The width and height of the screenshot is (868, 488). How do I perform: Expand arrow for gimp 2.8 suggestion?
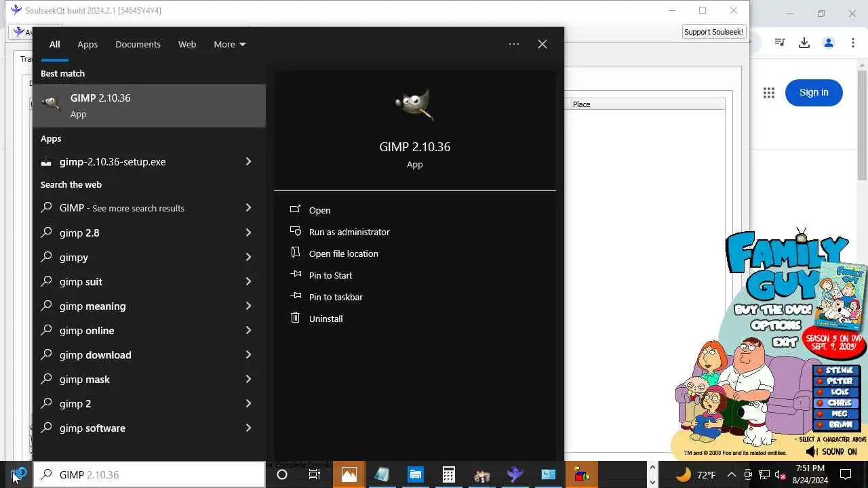pos(248,232)
